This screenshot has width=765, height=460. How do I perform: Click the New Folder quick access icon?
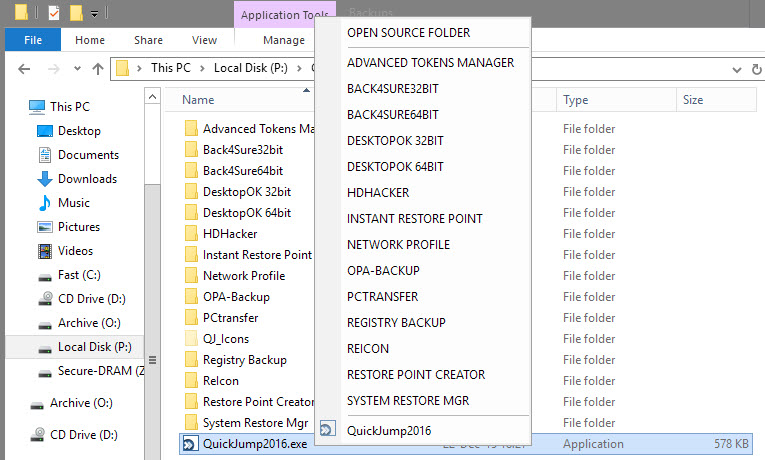click(x=76, y=13)
